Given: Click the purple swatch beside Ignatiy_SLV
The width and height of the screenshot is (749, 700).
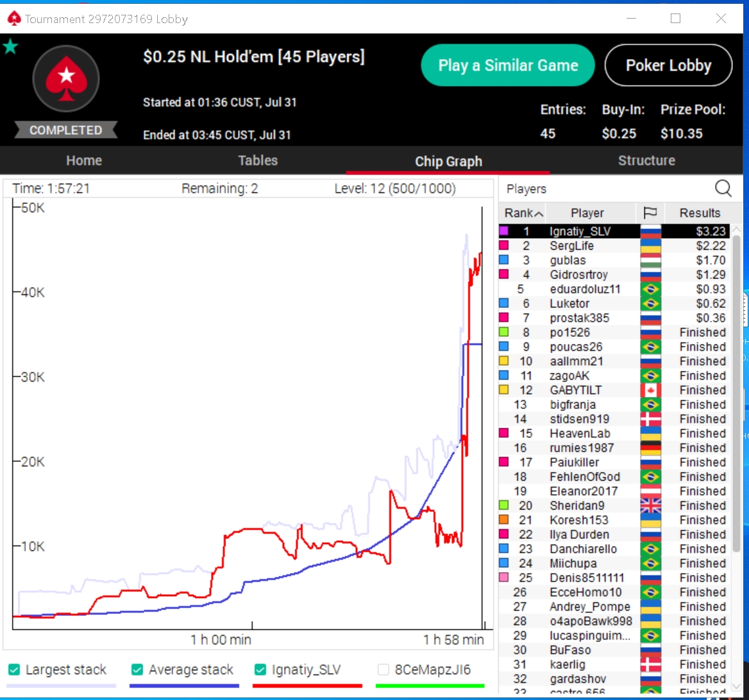Looking at the screenshot, I should tap(503, 231).
